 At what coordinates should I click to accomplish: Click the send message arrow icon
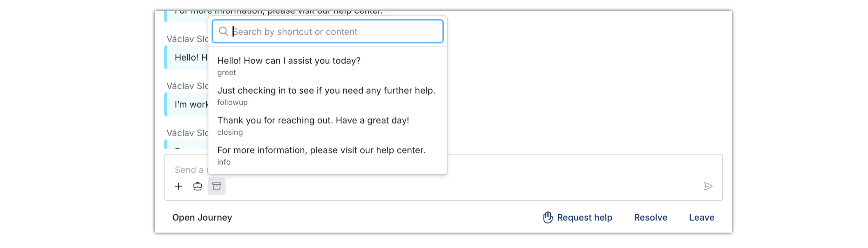coord(708,186)
